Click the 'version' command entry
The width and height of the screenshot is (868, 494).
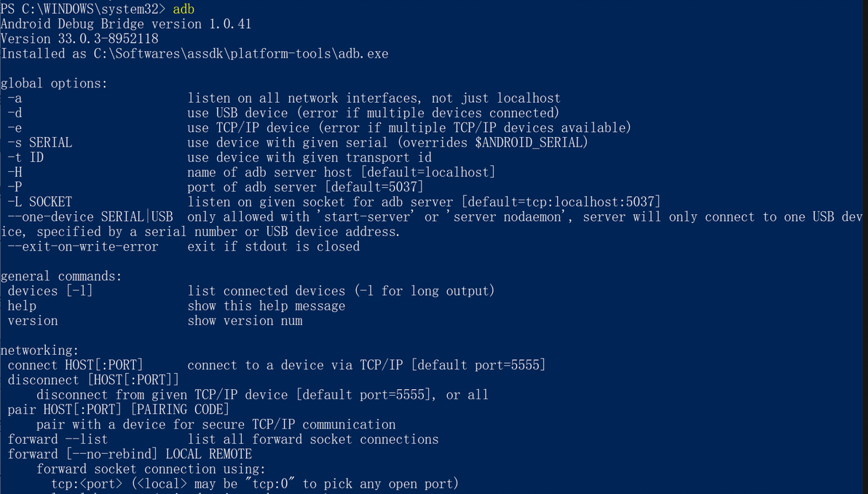[x=33, y=321]
